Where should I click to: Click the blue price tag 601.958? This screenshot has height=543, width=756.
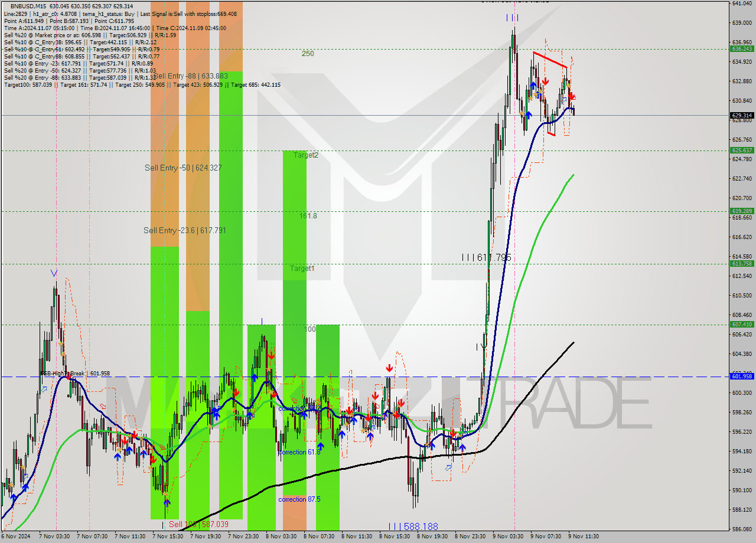coord(742,376)
